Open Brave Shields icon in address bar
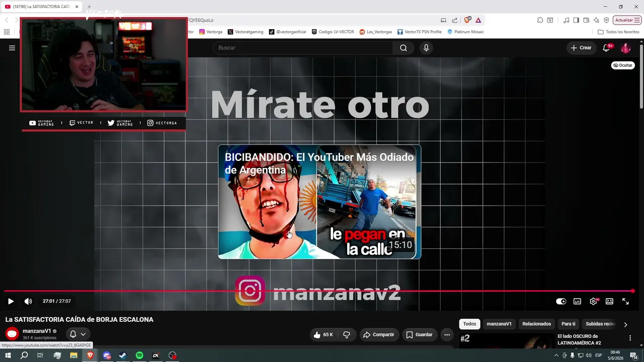The height and width of the screenshot is (362, 644). (x=467, y=20)
